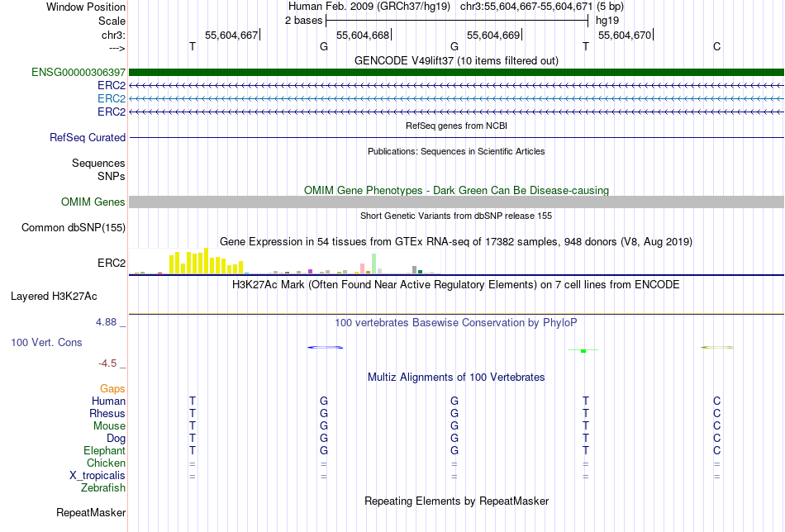Click the Scale label
Image resolution: width=785 pixels, height=532 pixels.
[112, 21]
